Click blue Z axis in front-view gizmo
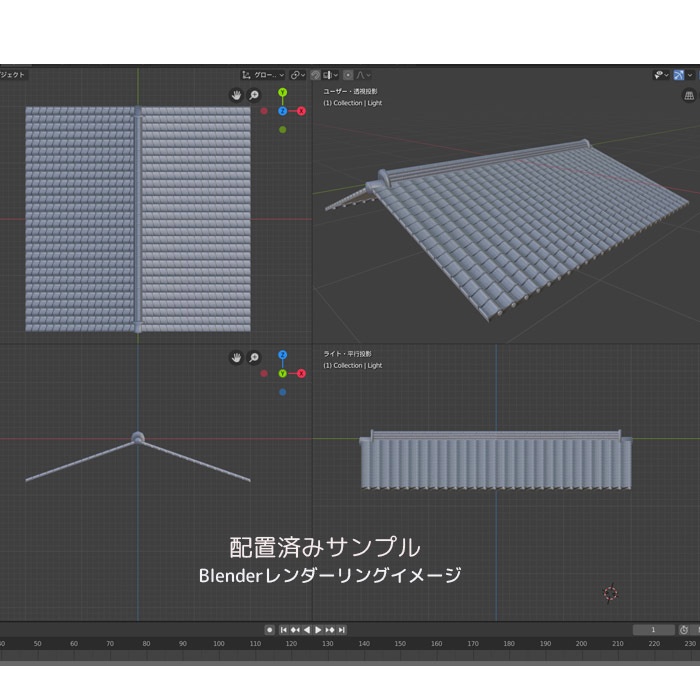This screenshot has width=700, height=700. [x=283, y=355]
